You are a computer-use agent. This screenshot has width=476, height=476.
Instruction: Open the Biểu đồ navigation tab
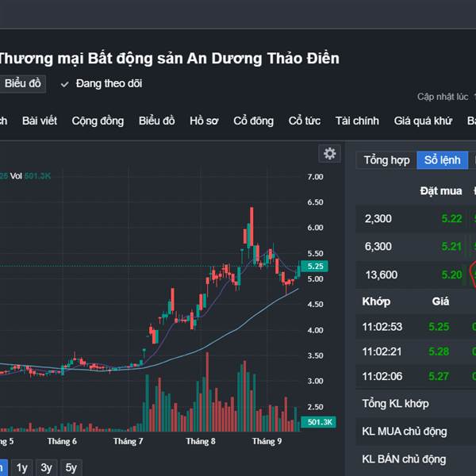point(156,121)
